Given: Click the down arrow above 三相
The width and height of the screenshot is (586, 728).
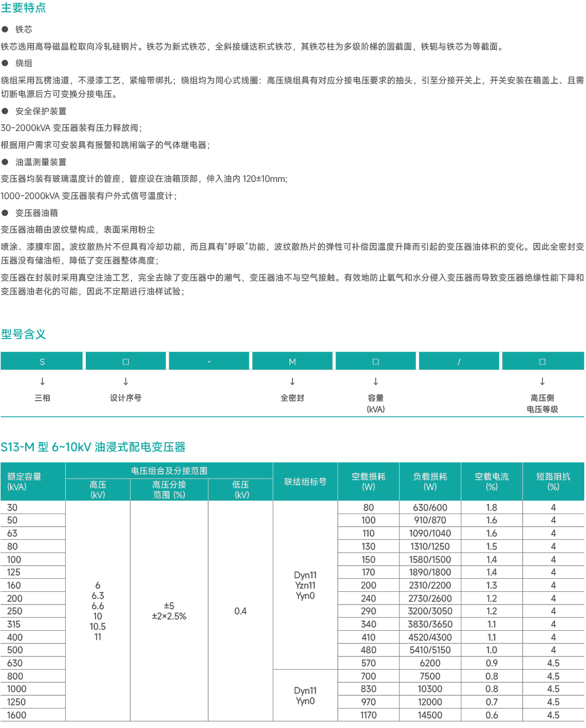Looking at the screenshot, I should point(42,381).
